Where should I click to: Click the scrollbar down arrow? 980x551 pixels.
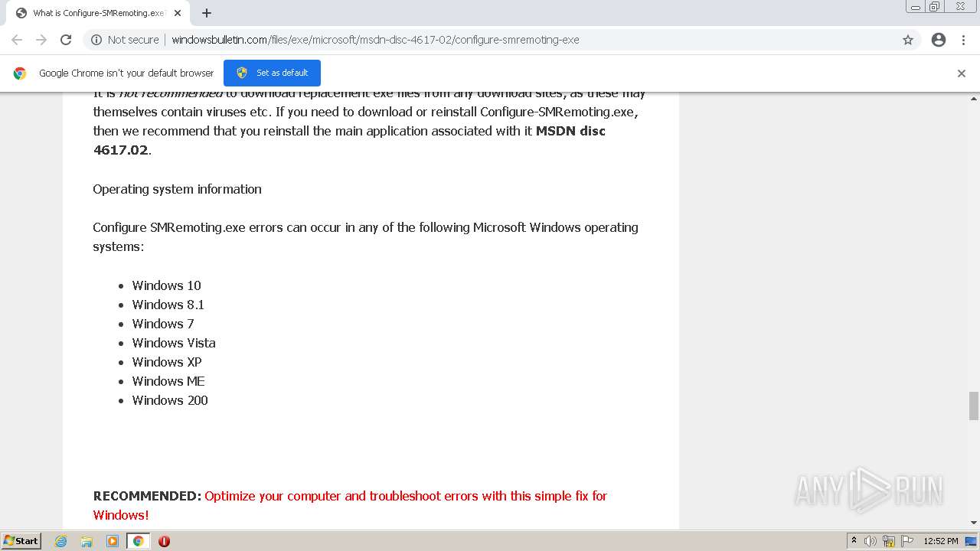pos(974,523)
